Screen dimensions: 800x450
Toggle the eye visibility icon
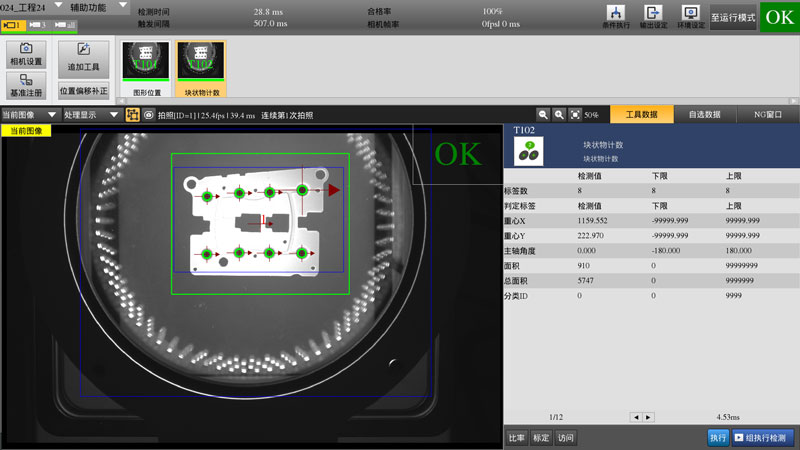(x=148, y=115)
